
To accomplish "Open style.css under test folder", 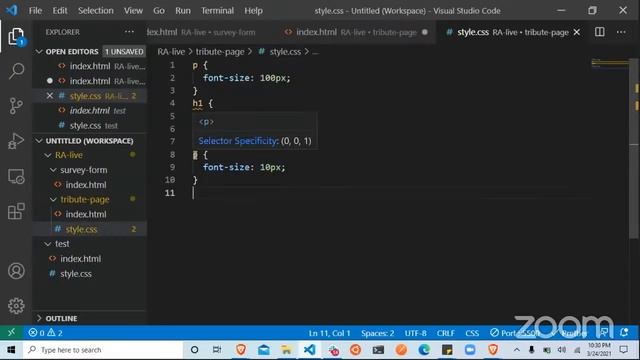I will pos(76,273).
